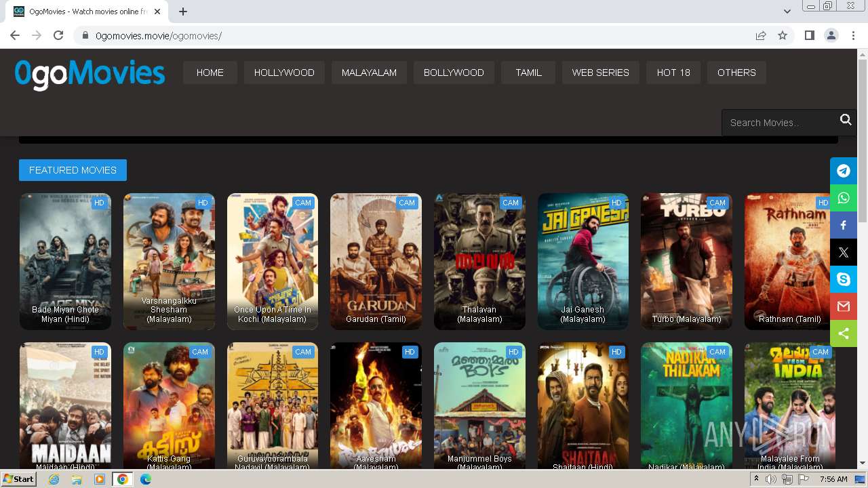Open Once Upon A Time In Kochi poster
868x488 pixels.
tap(273, 262)
